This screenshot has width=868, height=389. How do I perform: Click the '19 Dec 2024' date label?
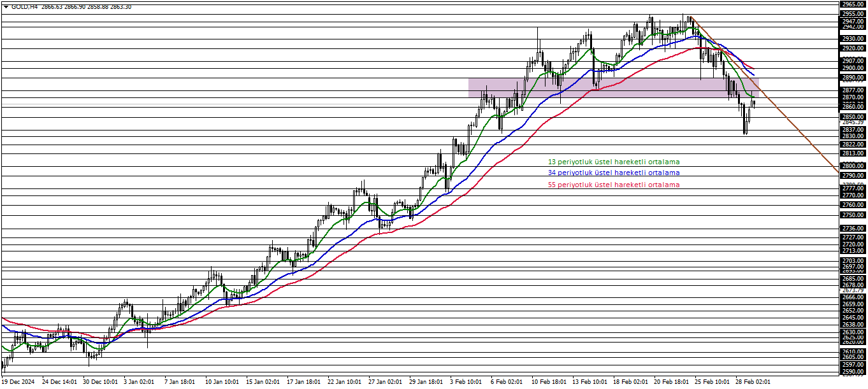point(18,382)
